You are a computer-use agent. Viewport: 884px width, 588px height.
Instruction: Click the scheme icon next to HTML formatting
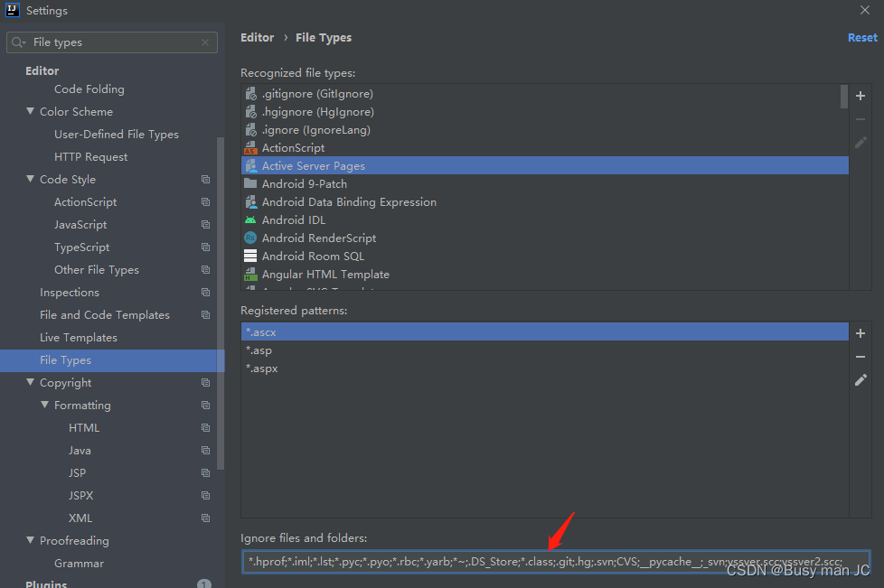tap(205, 427)
